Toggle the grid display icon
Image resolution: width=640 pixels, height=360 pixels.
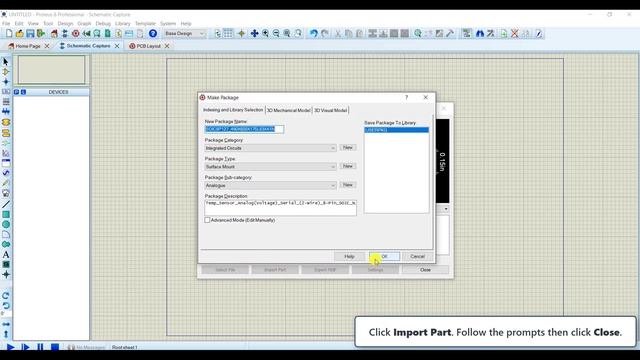(x=228, y=33)
